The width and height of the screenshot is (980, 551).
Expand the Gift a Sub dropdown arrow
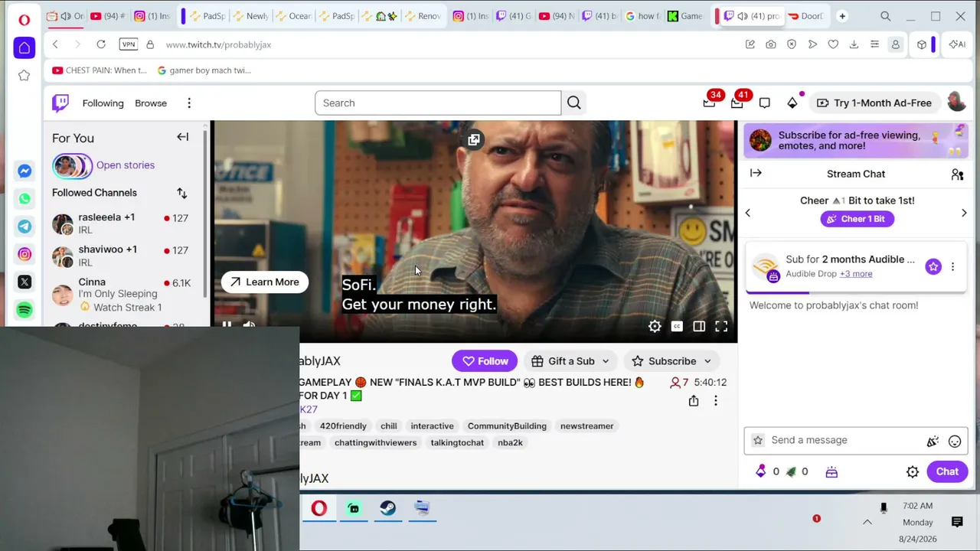[606, 361]
